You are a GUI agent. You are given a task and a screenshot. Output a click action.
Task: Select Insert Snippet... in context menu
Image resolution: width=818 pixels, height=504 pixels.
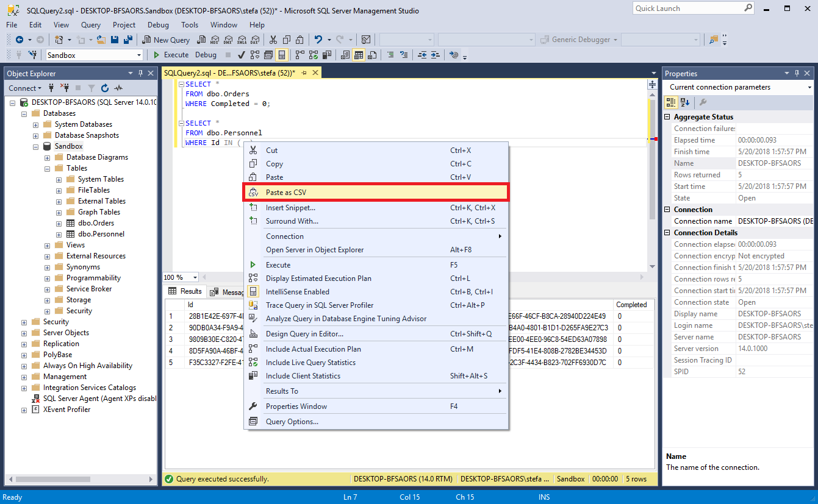point(376,208)
